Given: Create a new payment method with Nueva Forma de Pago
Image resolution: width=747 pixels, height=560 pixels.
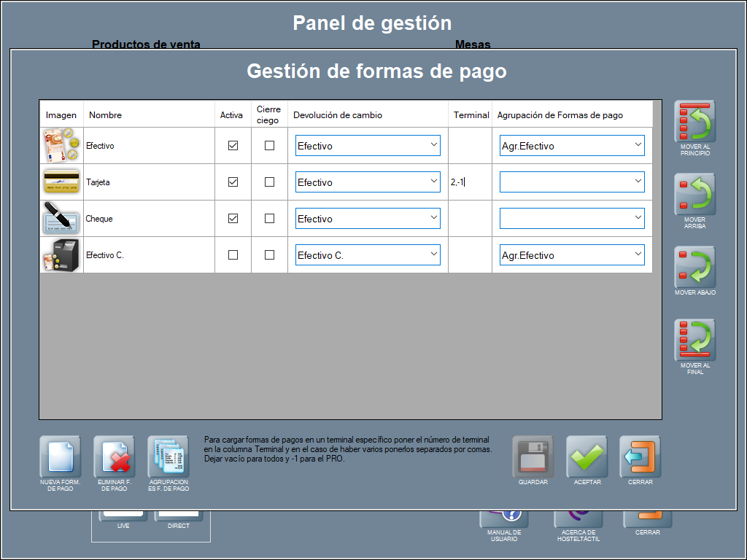Looking at the screenshot, I should 61,457.
